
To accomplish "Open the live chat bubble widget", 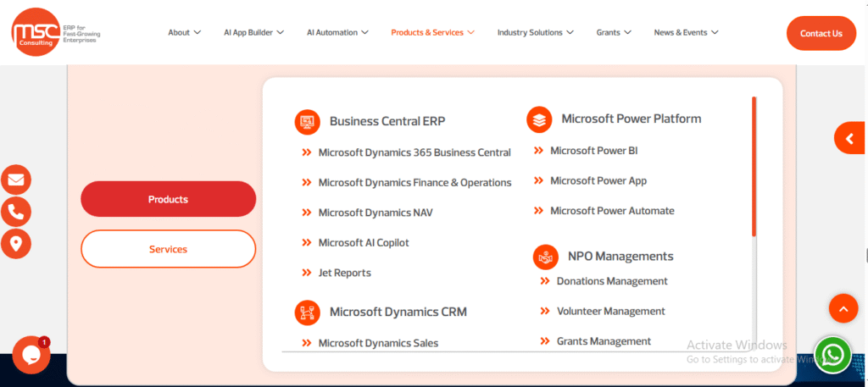I will pyautogui.click(x=31, y=355).
